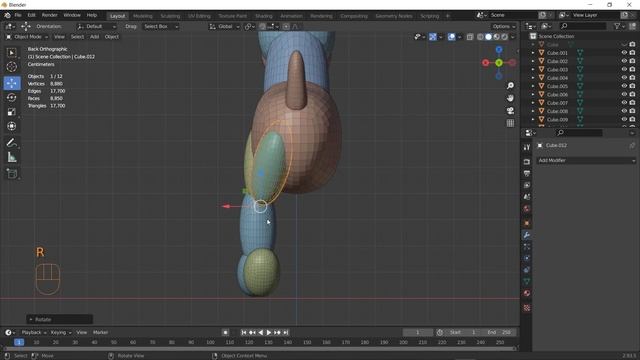Click the green Y axis gizmo dot
This screenshot has height=360, width=640.
[499, 63]
